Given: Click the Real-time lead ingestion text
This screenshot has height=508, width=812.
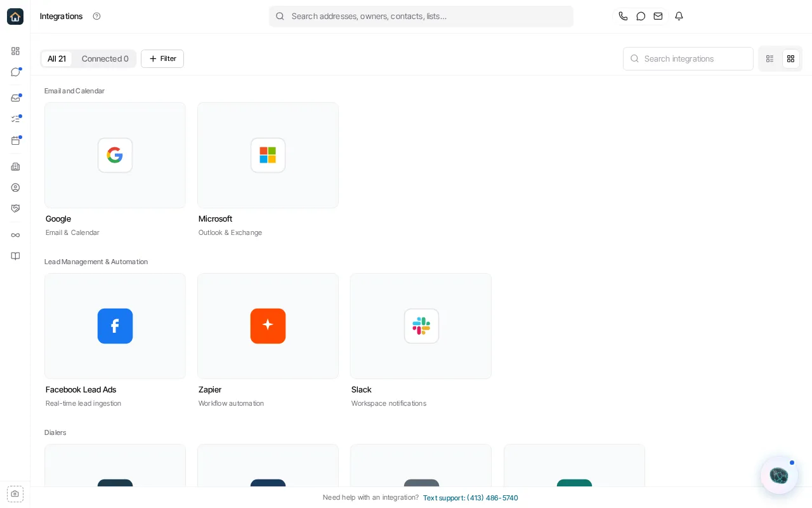Looking at the screenshot, I should point(83,403).
